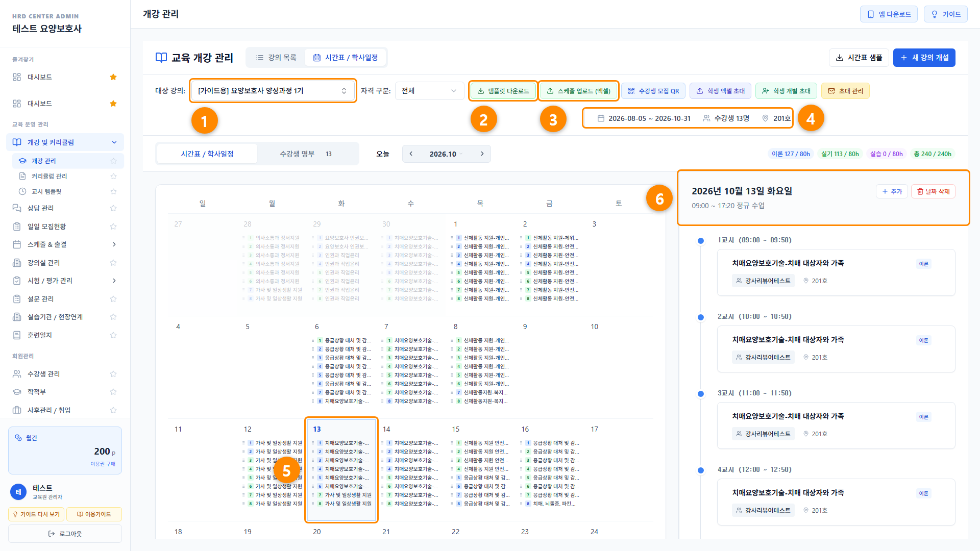Click 가이드 다시 보기 button
The width and height of the screenshot is (980, 551).
coord(36,514)
